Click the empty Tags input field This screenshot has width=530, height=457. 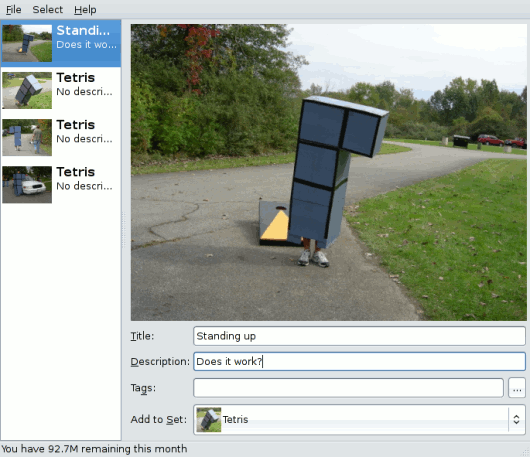pos(348,388)
